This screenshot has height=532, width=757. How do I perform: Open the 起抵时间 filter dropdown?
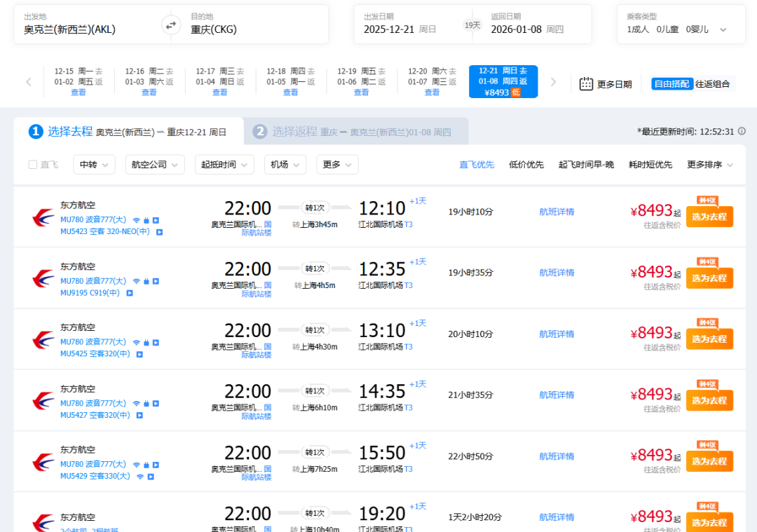224,165
